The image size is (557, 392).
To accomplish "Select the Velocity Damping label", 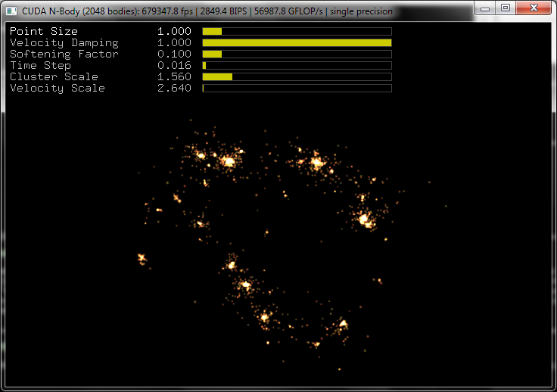I will [64, 43].
